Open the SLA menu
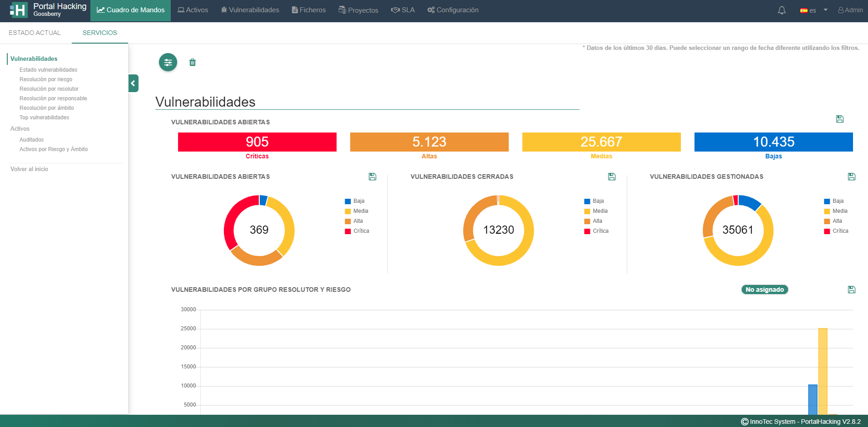The height and width of the screenshot is (427, 868). tap(403, 10)
